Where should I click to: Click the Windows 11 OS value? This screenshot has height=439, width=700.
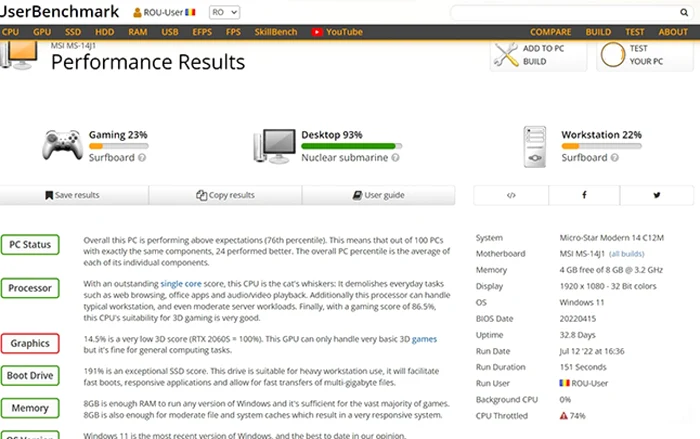point(582,302)
